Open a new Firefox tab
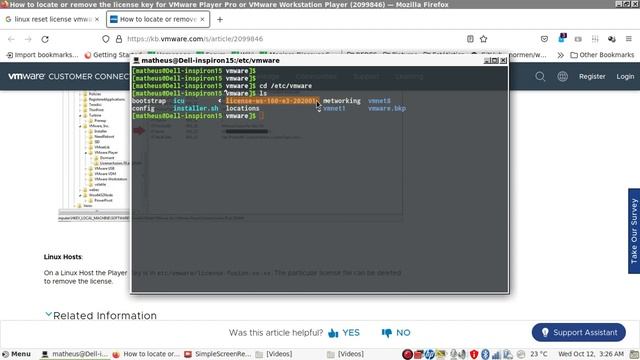Screen dimensions: 640x360 220,20
